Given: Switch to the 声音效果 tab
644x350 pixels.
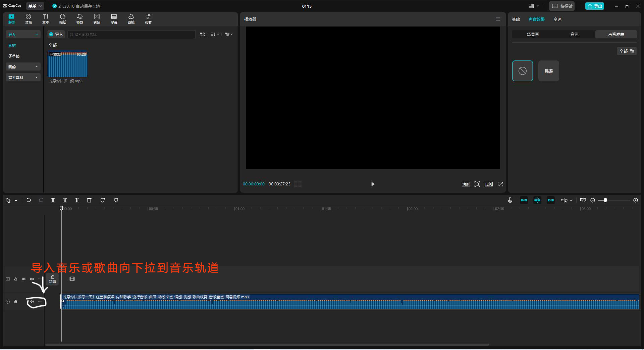Looking at the screenshot, I should [x=537, y=19].
